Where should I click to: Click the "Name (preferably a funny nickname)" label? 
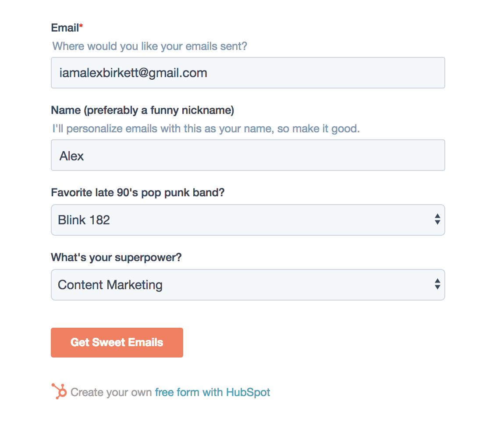click(x=142, y=110)
